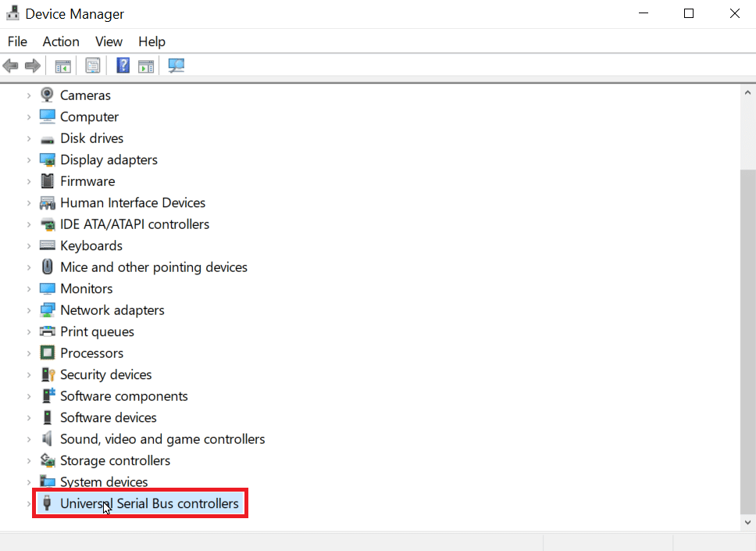This screenshot has width=756, height=551.
Task: Select Mice and other pointing devices label
Action: [153, 267]
